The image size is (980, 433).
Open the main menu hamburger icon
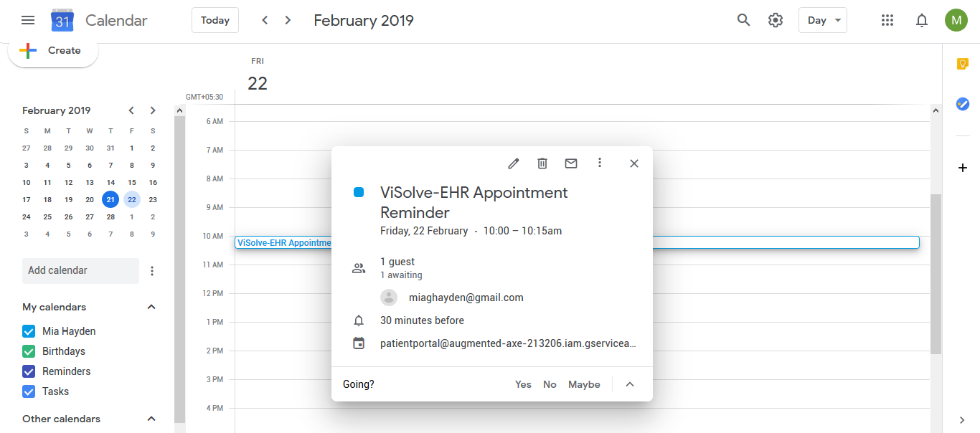pos(28,20)
